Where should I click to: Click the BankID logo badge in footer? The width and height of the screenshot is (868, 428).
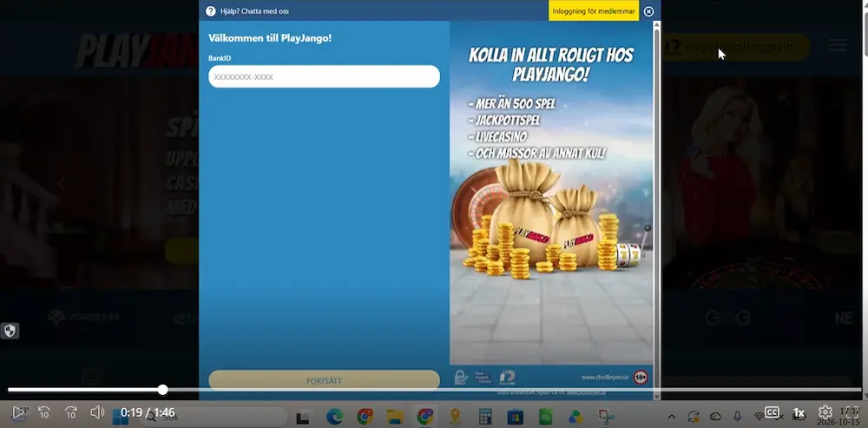[507, 378]
